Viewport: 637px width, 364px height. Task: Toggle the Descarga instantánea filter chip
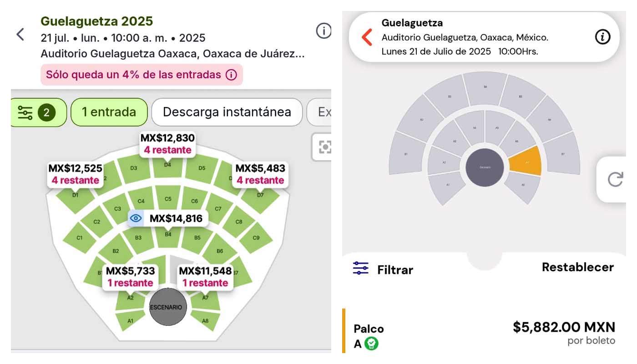[x=227, y=112]
